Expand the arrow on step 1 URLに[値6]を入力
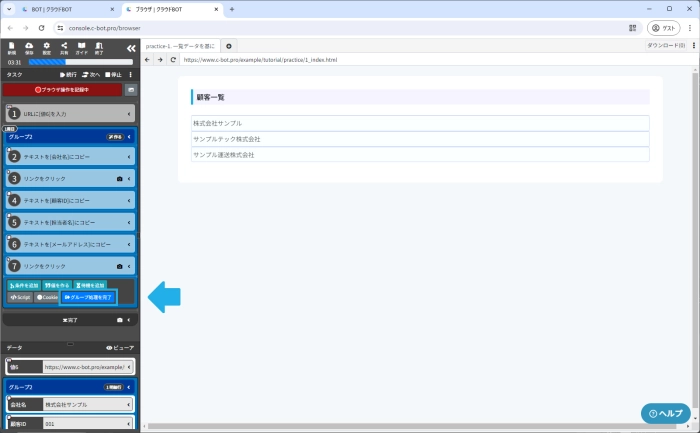The height and width of the screenshot is (433, 700). click(x=129, y=114)
